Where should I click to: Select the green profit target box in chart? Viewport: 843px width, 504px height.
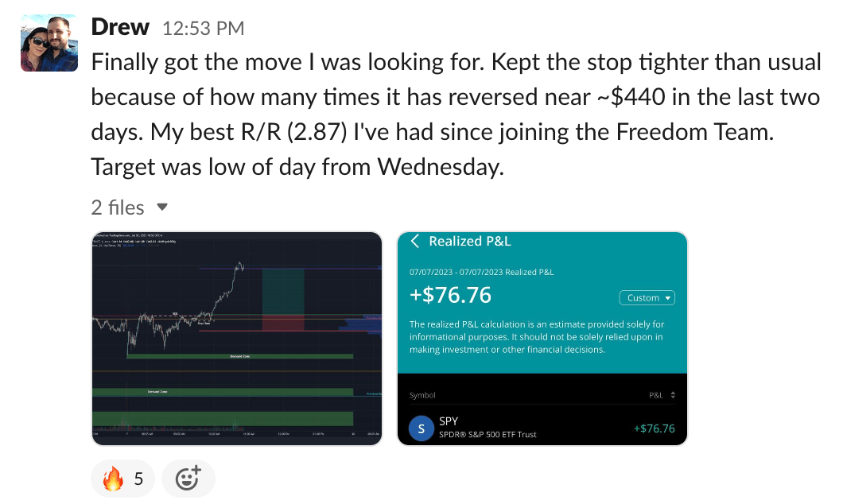coord(283,291)
